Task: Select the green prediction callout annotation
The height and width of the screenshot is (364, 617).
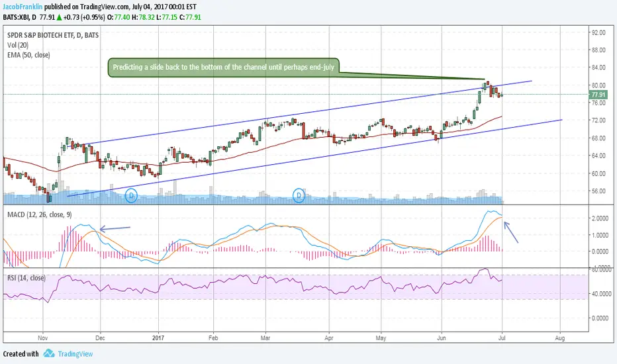Action: (224, 68)
